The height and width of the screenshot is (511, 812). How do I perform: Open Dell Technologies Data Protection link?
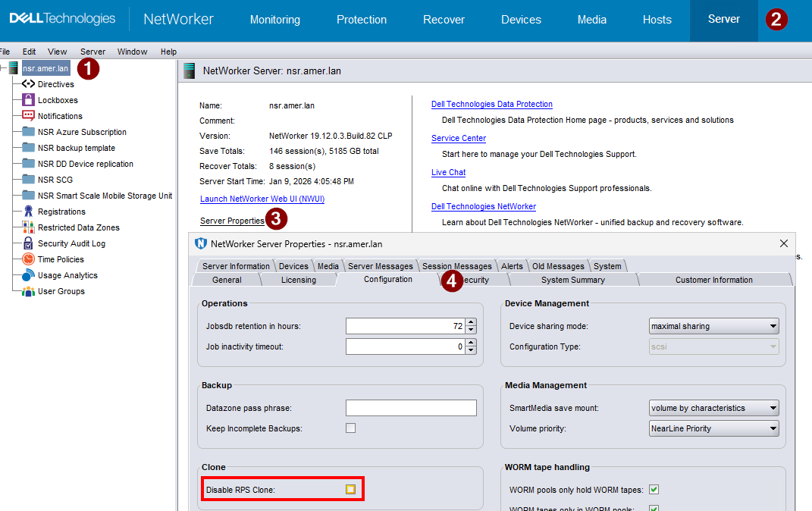coord(492,104)
